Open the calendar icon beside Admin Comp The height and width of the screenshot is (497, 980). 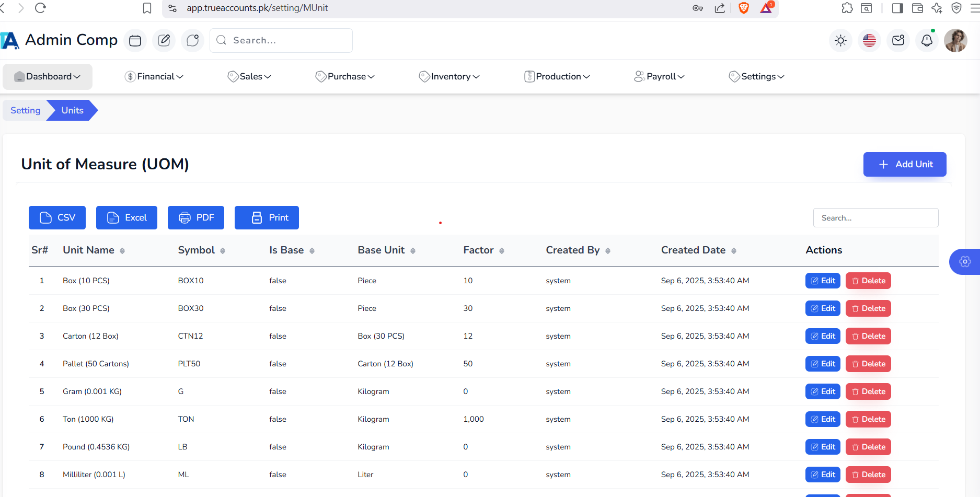tap(135, 41)
